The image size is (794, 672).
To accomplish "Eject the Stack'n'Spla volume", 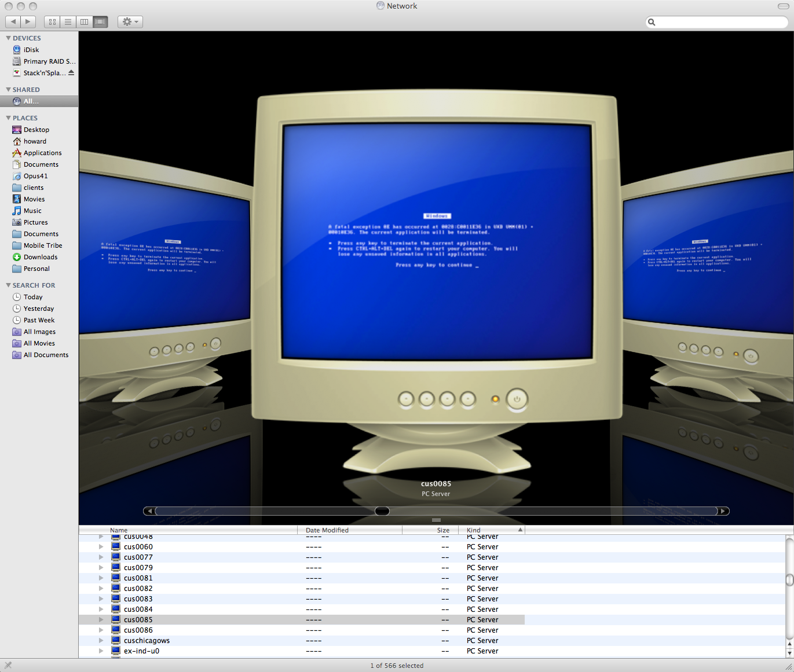I will click(71, 73).
